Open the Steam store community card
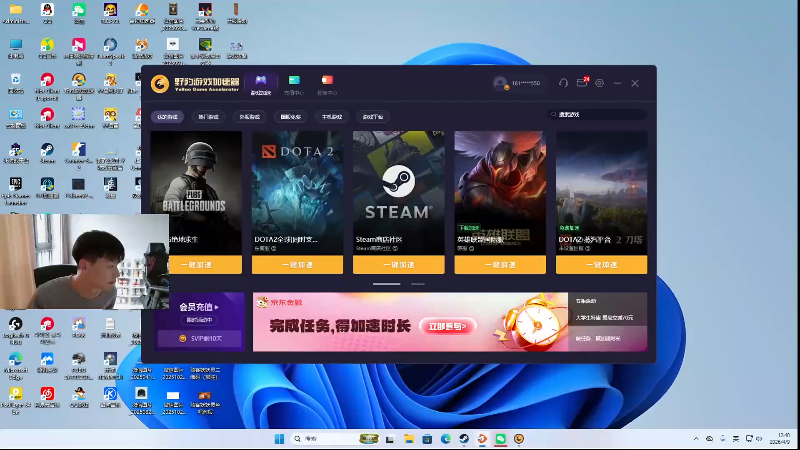The height and width of the screenshot is (450, 800). point(398,193)
